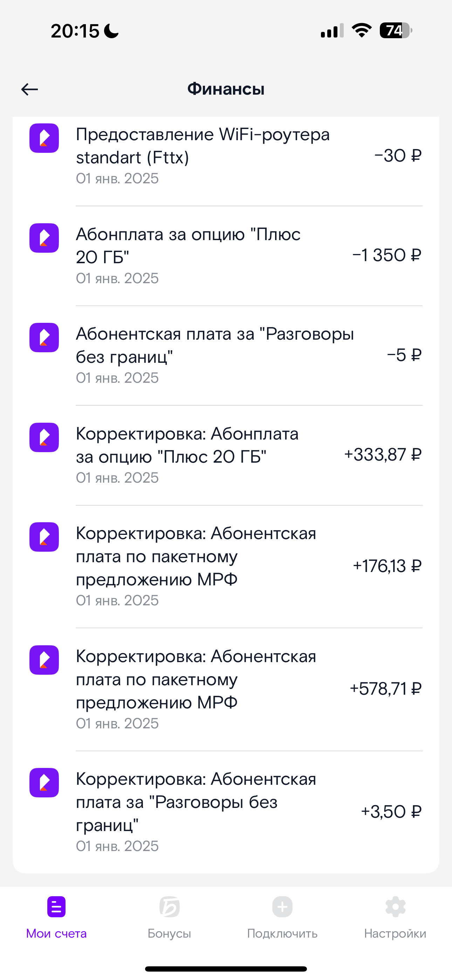Tap icon beside "Плюс 20 ГБ" −1 350 ₽ charge
Viewport: 452px width, 980px height.
coord(44,238)
